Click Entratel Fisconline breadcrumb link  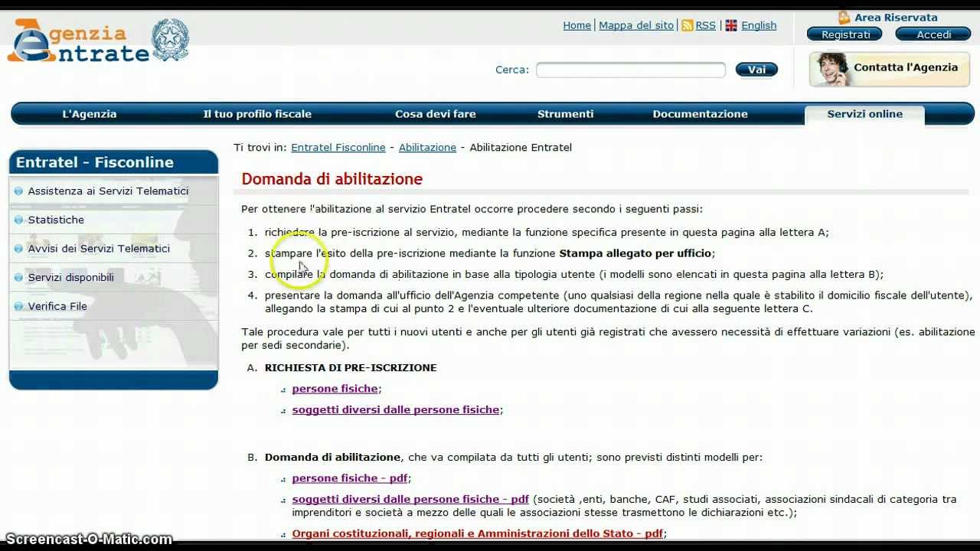[x=338, y=147]
